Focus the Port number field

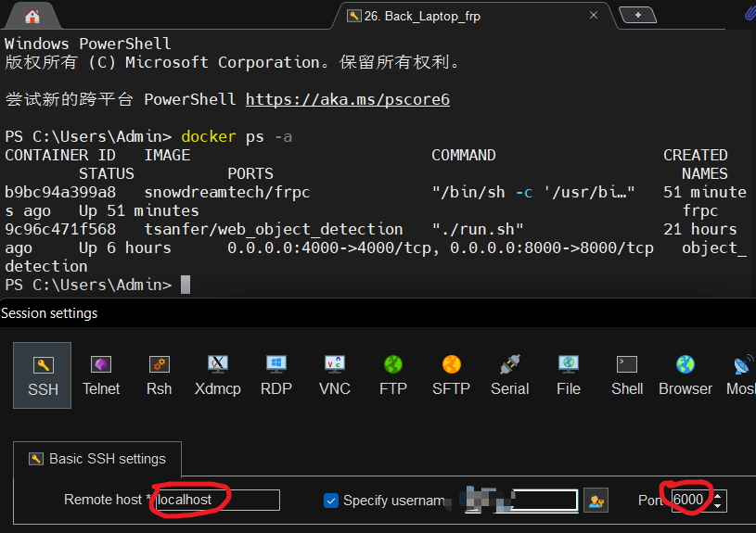[x=691, y=500]
